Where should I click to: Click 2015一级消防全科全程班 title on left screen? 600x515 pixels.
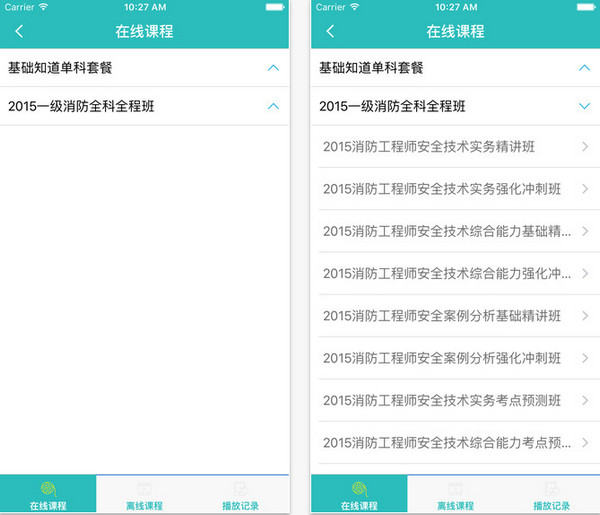point(81,106)
